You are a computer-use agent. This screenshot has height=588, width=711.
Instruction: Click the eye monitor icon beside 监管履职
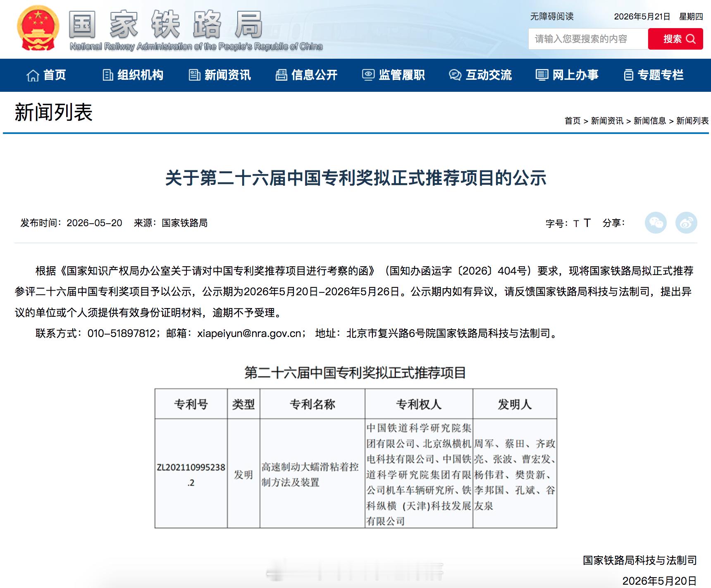pyautogui.click(x=368, y=75)
